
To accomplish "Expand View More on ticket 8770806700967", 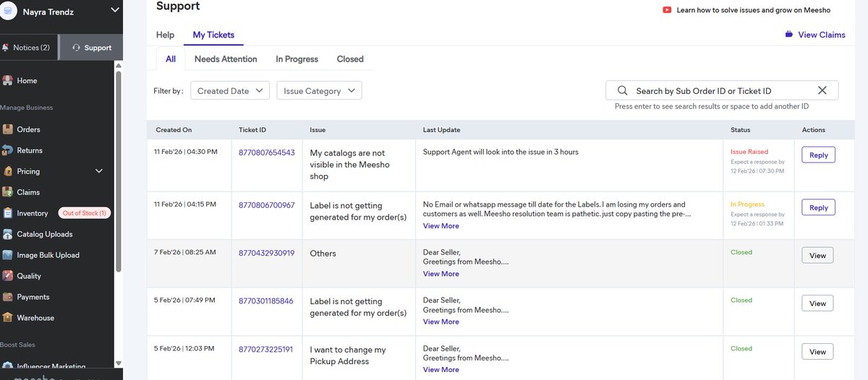I will (x=441, y=226).
